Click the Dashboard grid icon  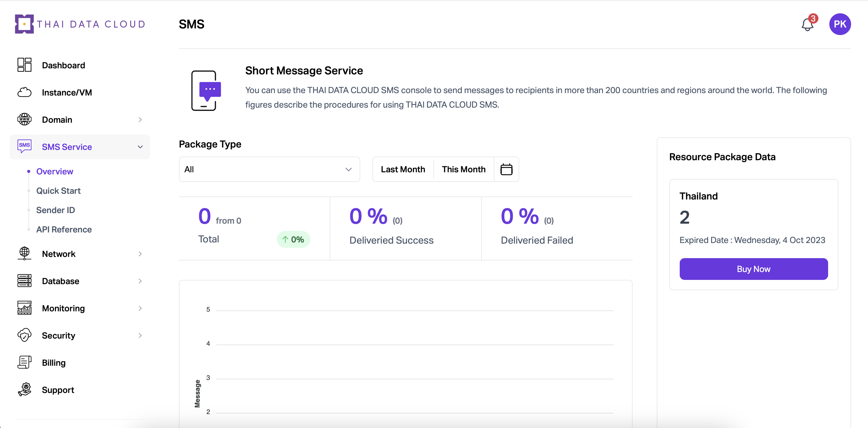[x=24, y=65]
